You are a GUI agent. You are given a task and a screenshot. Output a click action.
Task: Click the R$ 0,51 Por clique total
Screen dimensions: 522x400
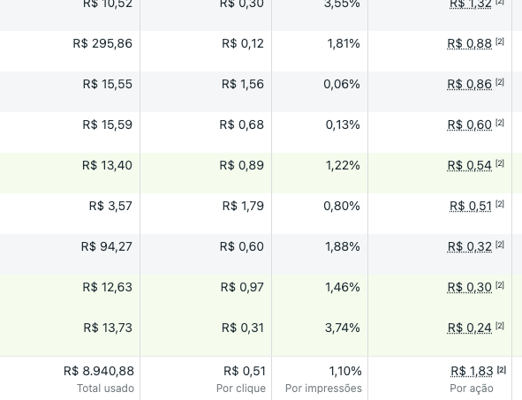[244, 371]
